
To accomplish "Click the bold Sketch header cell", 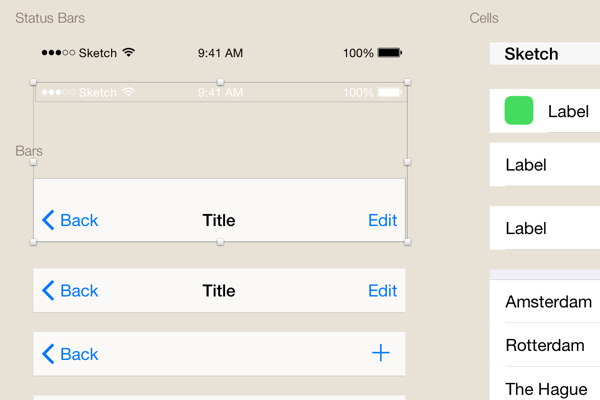I will [545, 54].
